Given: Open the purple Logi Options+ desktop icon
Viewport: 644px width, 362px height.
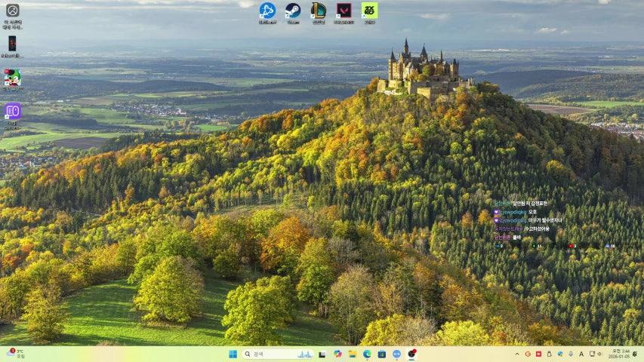Looking at the screenshot, I should pos(12,112).
